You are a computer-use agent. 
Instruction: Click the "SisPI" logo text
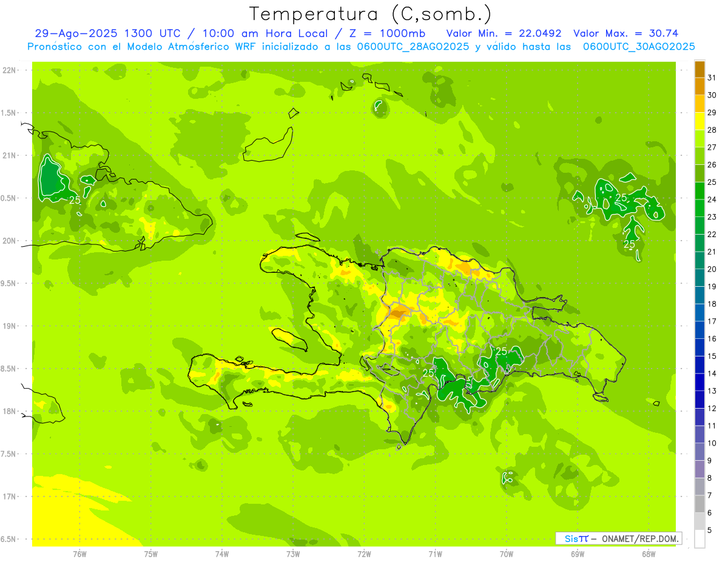pyautogui.click(x=576, y=538)
